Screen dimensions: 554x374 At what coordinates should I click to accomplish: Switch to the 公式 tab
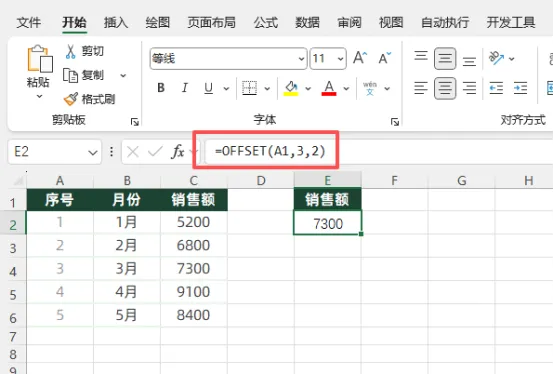click(x=266, y=23)
